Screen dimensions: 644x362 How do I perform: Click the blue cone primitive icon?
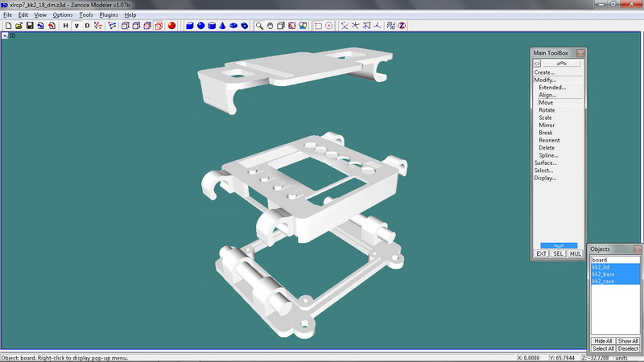point(221,26)
